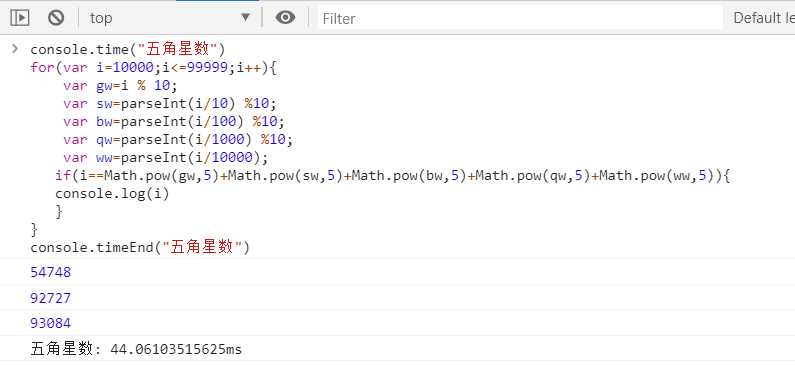Open the live expression eye icon

pyautogui.click(x=285, y=18)
